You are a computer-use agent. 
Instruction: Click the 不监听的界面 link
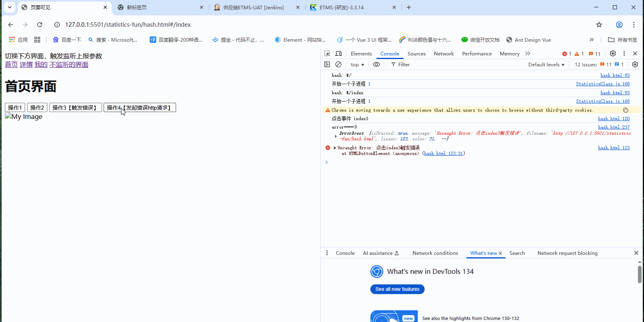pyautogui.click(x=69, y=65)
